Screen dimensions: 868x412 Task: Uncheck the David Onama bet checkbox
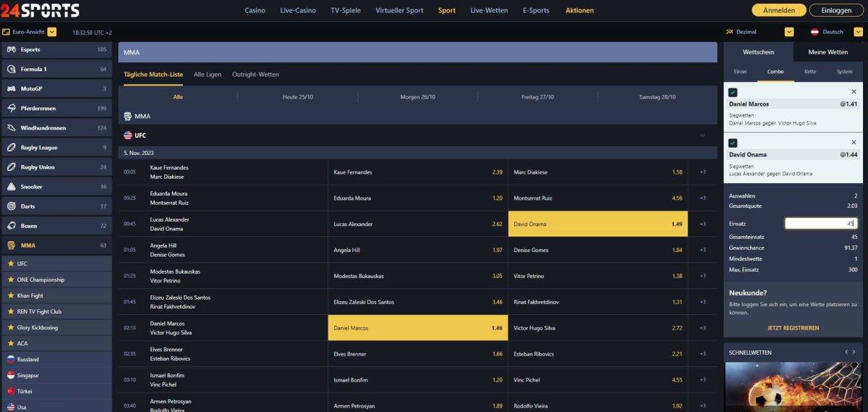tap(733, 143)
